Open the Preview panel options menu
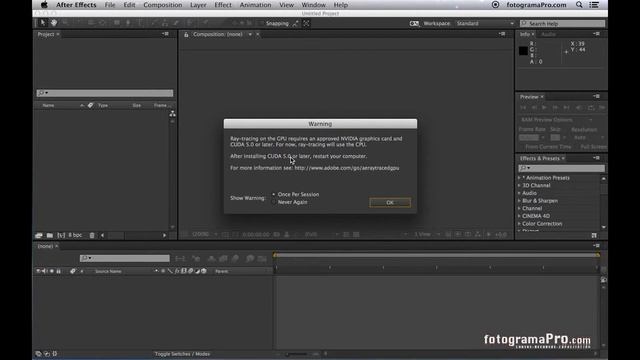This screenshot has width=640, height=360. (x=597, y=97)
